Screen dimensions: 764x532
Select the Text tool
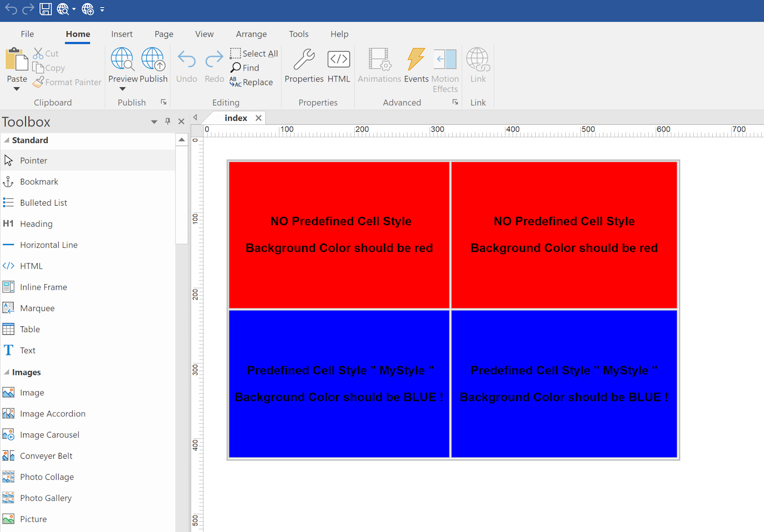88,350
